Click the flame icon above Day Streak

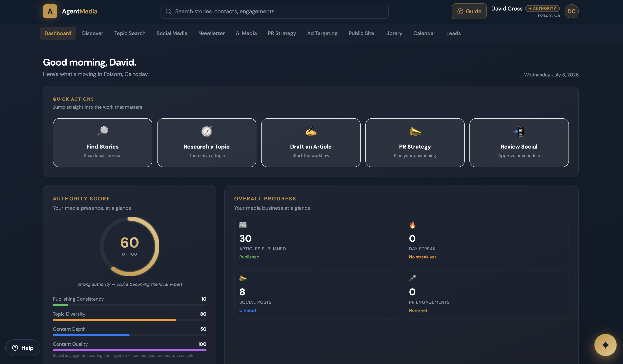click(x=412, y=225)
